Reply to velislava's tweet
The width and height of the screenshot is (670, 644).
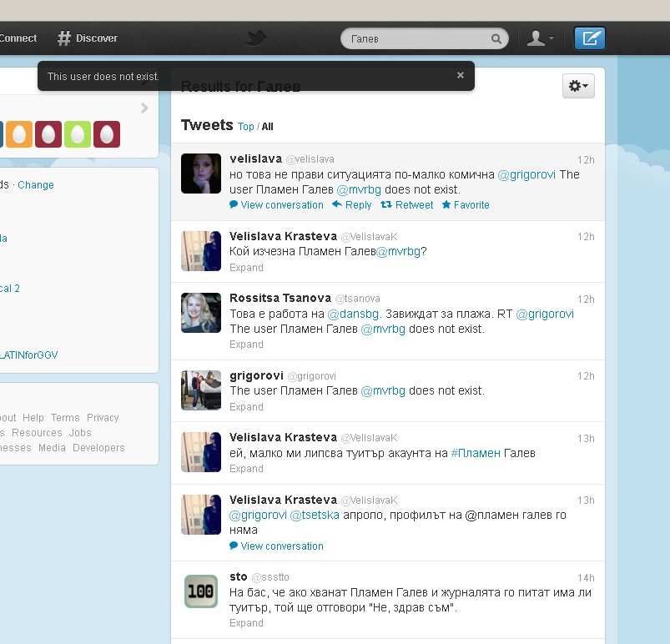pyautogui.click(x=351, y=204)
